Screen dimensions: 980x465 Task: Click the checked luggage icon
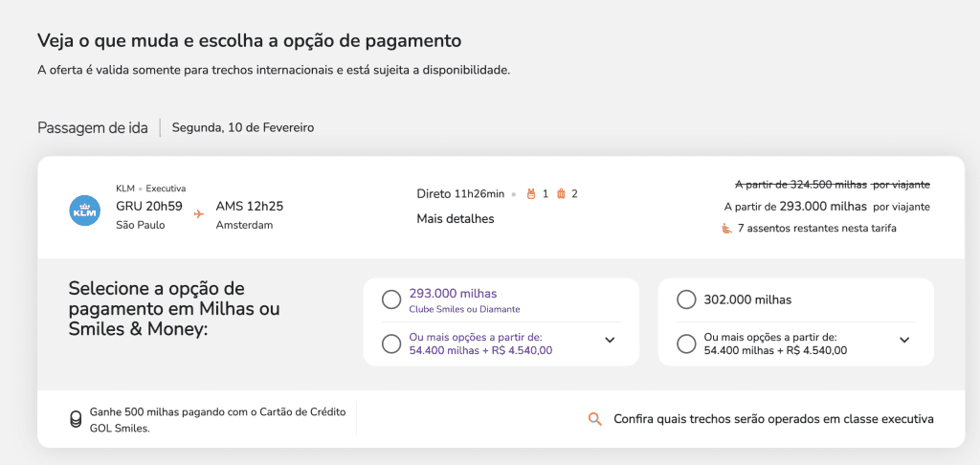point(561,194)
